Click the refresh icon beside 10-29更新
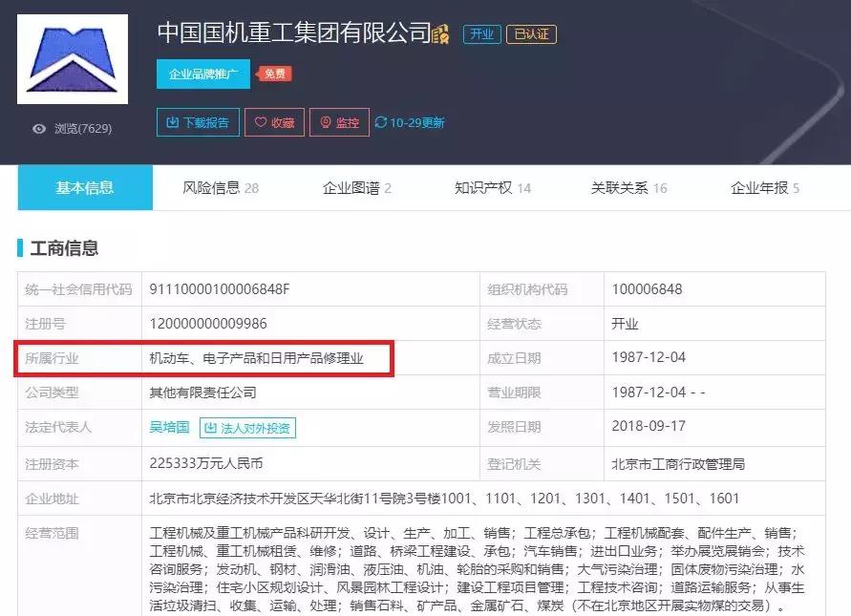The height and width of the screenshot is (616, 851). click(382, 122)
